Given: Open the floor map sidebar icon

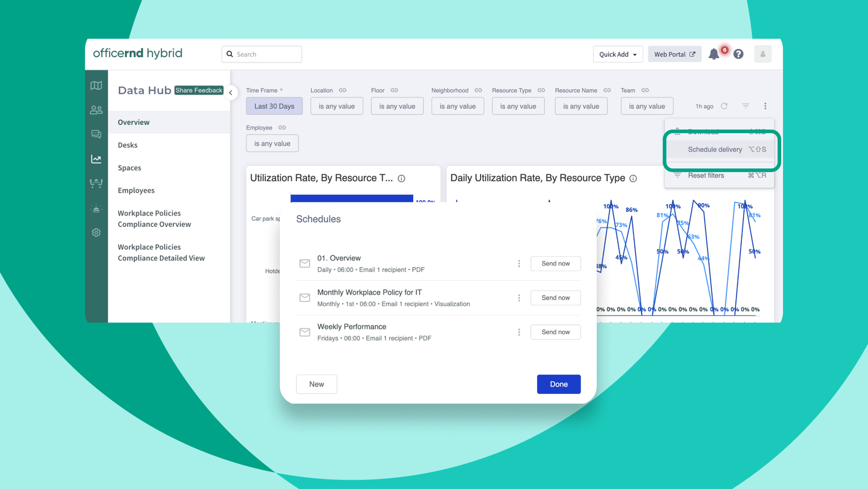Looking at the screenshot, I should pos(96,85).
